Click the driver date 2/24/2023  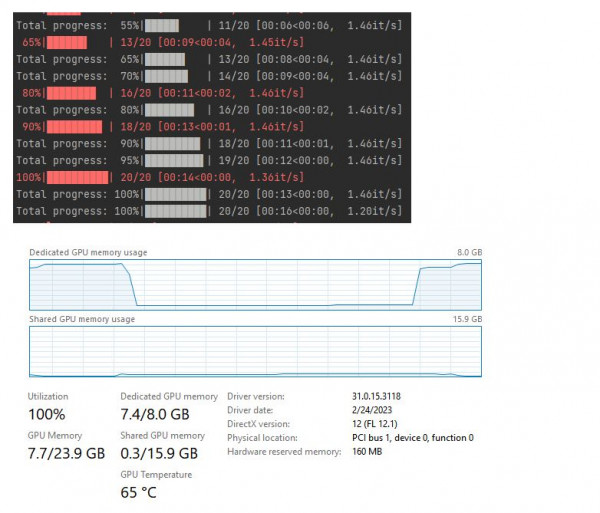point(373,411)
